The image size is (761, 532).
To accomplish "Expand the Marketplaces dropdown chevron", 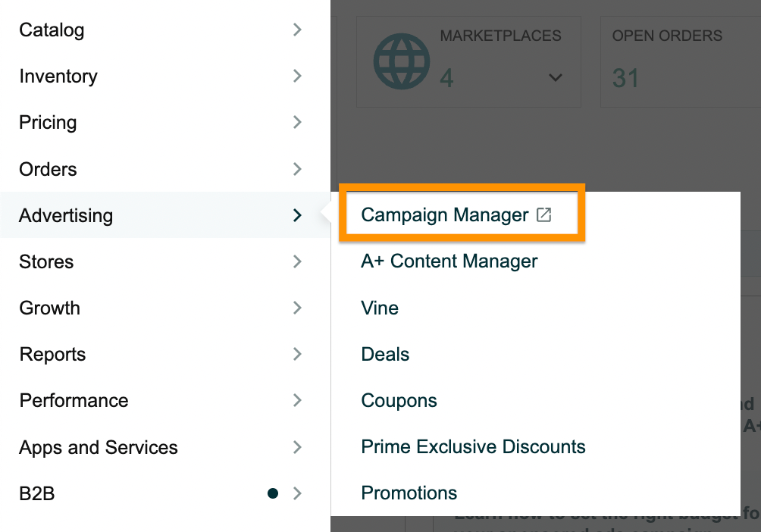I will tap(556, 77).
